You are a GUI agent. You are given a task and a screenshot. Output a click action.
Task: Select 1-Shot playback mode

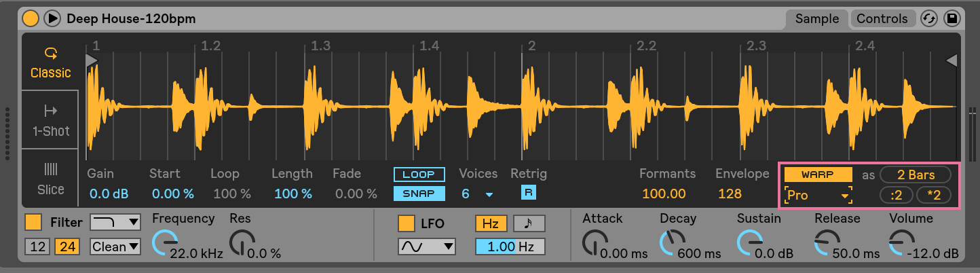tap(50, 120)
